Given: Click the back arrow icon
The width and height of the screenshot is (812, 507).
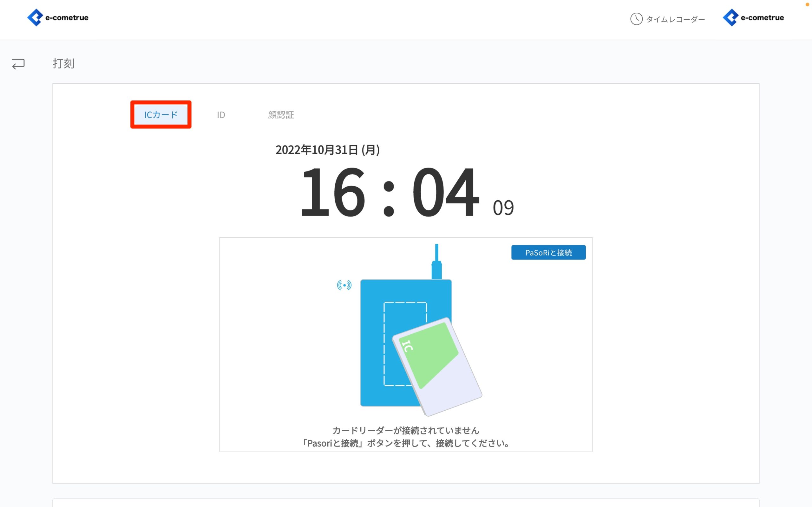Looking at the screenshot, I should [18, 64].
